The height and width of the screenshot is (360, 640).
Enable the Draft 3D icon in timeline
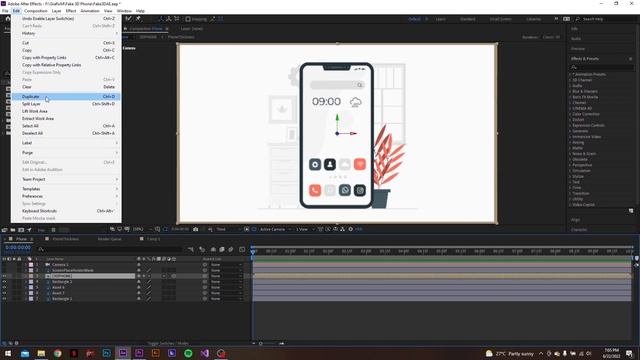(202, 249)
